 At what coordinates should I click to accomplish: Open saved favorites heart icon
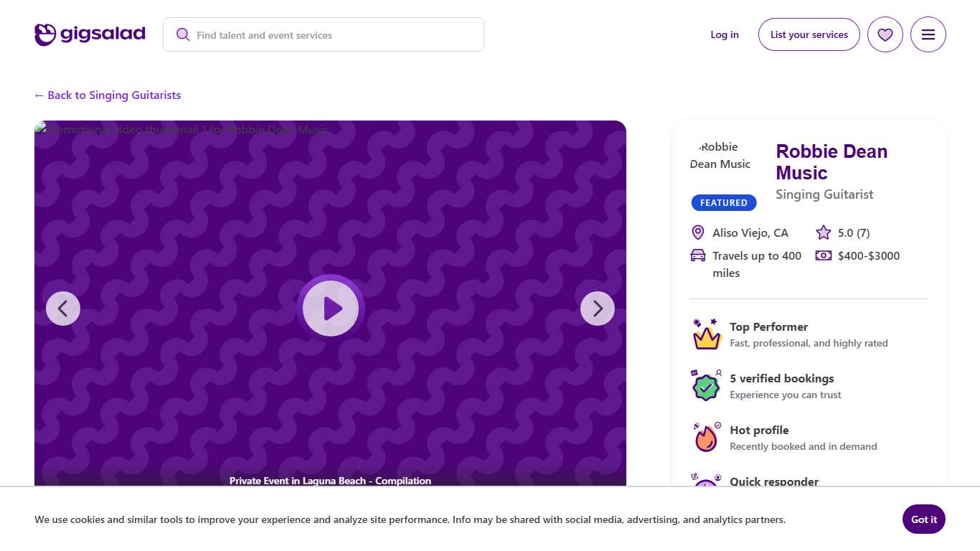885,34
